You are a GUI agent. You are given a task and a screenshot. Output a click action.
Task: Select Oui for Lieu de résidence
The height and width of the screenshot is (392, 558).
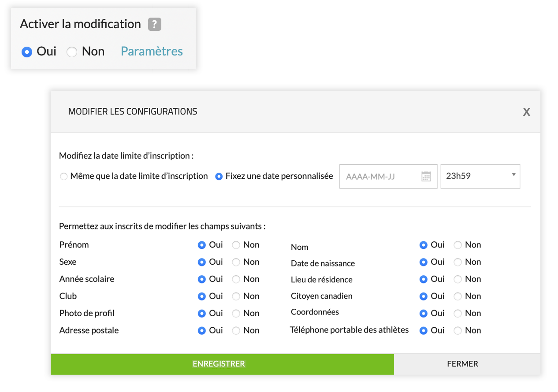[x=424, y=279]
